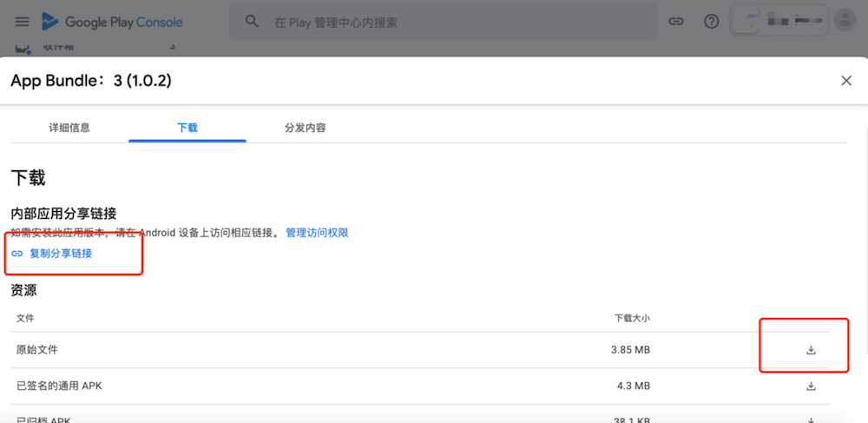Open the help question mark icon
Image resolution: width=868 pixels, height=423 pixels.
pyautogui.click(x=712, y=22)
